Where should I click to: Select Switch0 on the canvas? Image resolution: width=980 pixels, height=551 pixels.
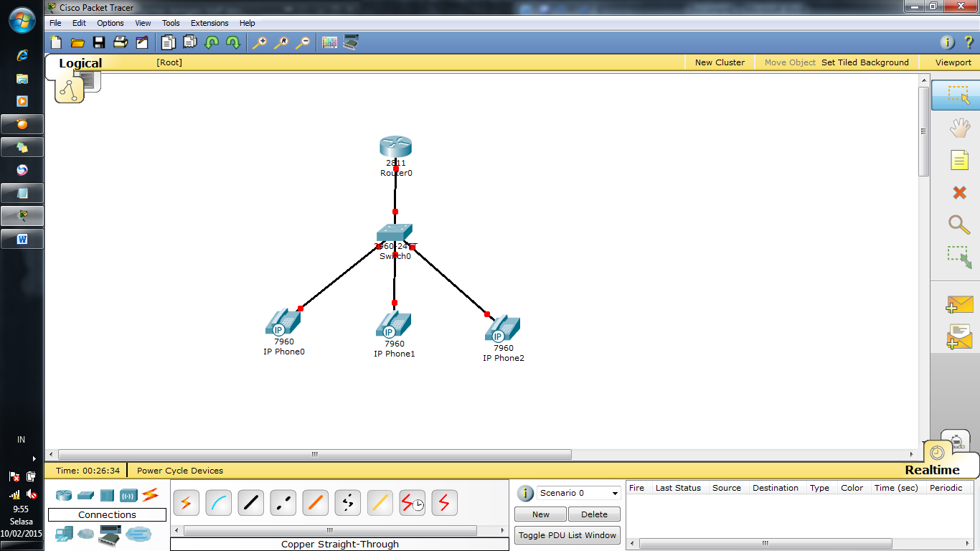tap(395, 233)
